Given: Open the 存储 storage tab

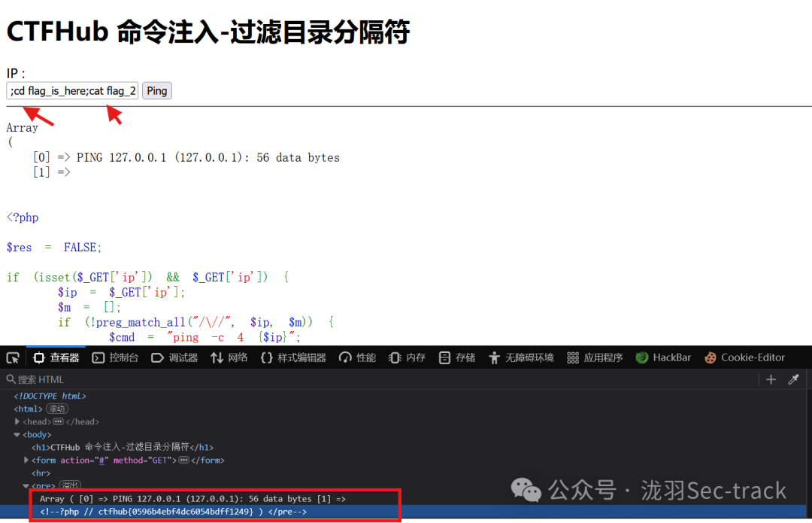Looking at the screenshot, I should pos(457,357).
